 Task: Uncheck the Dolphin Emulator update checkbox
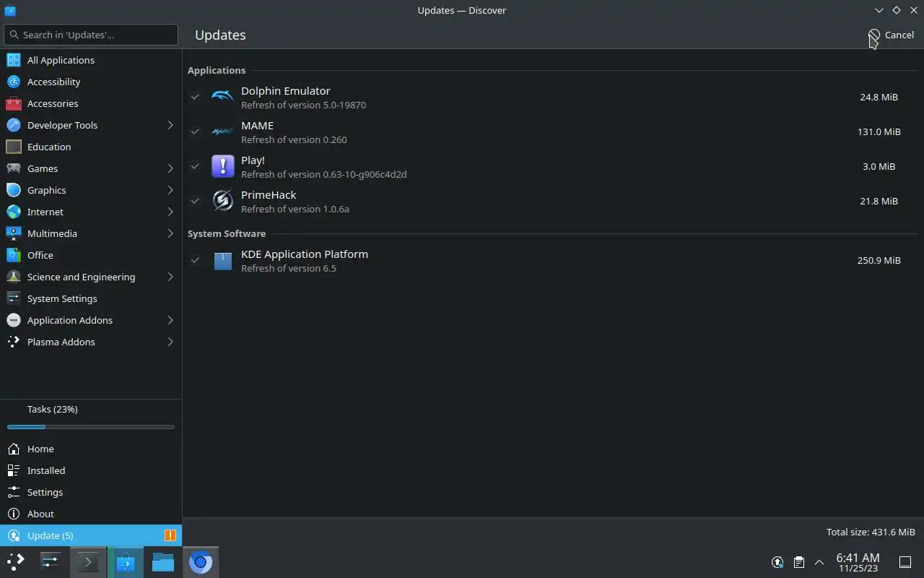click(x=195, y=97)
